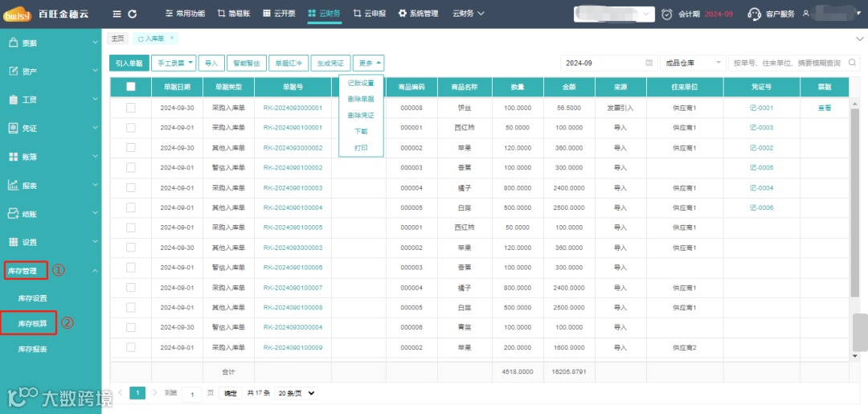Select 记账设置 from the 更多 menu

tap(361, 83)
